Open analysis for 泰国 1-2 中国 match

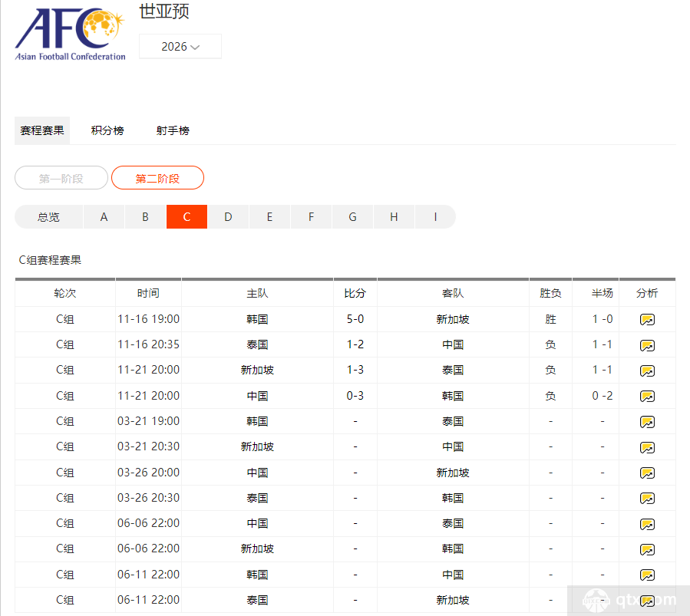point(647,344)
